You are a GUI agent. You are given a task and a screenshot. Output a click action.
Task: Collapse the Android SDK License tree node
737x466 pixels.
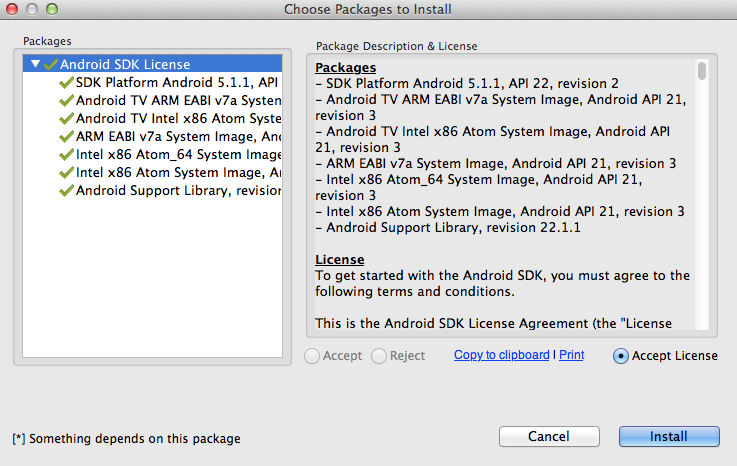(35, 64)
